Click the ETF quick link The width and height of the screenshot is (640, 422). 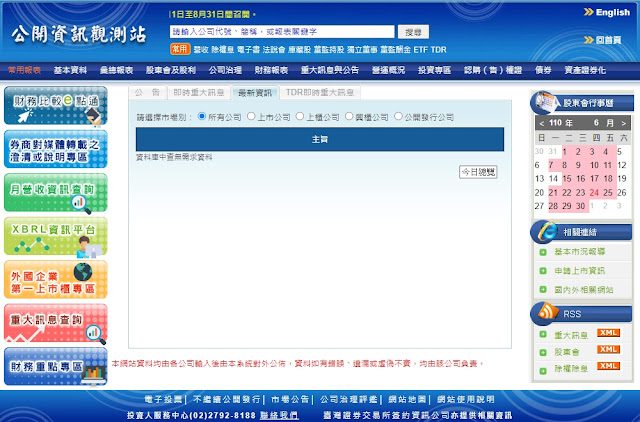420,50
